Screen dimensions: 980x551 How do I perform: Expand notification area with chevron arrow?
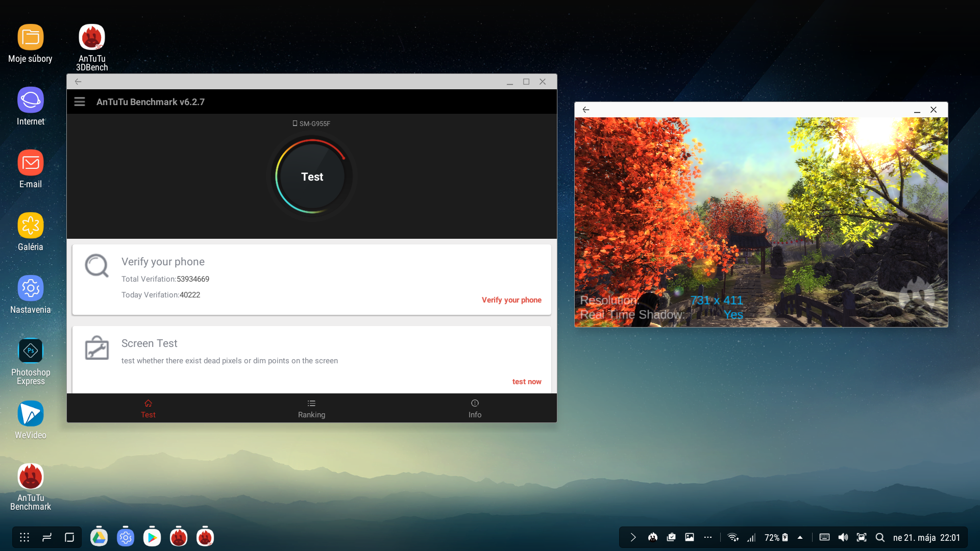633,537
